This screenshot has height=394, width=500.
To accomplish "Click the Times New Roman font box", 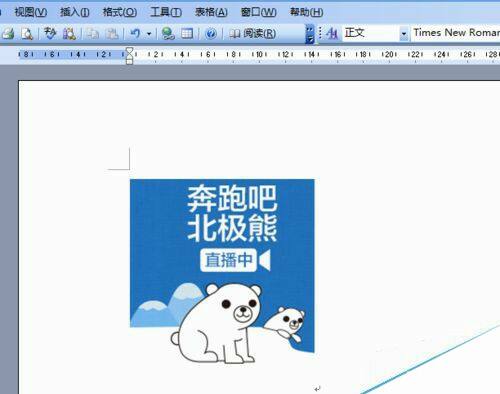I will (455, 33).
